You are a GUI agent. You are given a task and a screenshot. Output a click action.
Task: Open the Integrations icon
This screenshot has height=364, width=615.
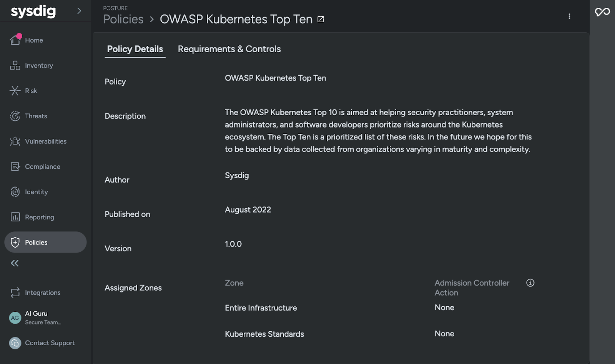coord(15,293)
